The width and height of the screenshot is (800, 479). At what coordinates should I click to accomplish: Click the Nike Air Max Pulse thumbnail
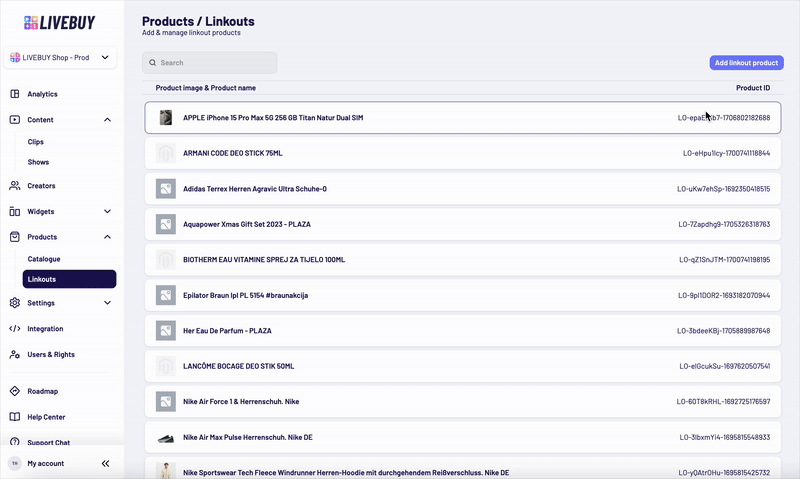[165, 438]
